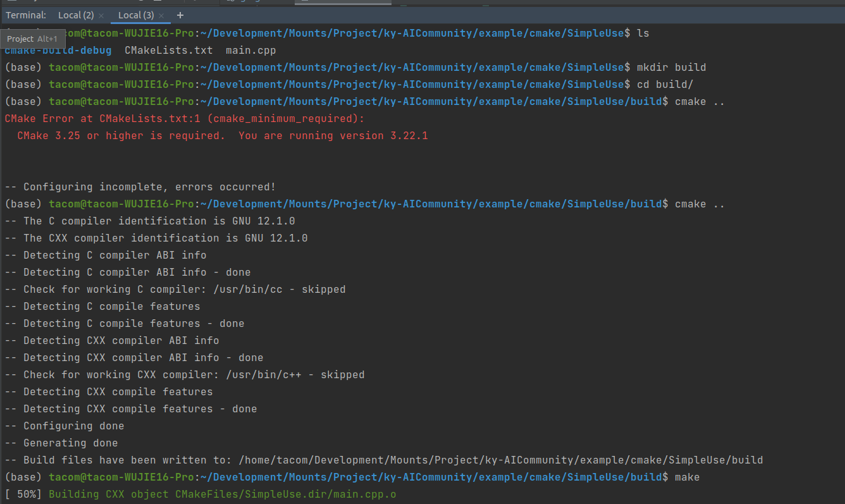This screenshot has width=845, height=504.
Task: Click 'Build files have been written to' line
Action: [383, 460]
